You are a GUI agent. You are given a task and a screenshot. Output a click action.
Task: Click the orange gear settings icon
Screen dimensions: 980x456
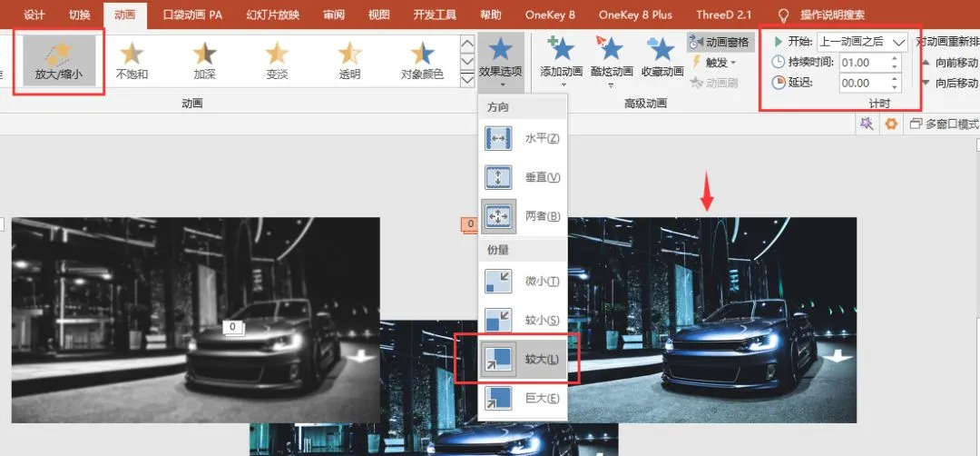[x=891, y=124]
